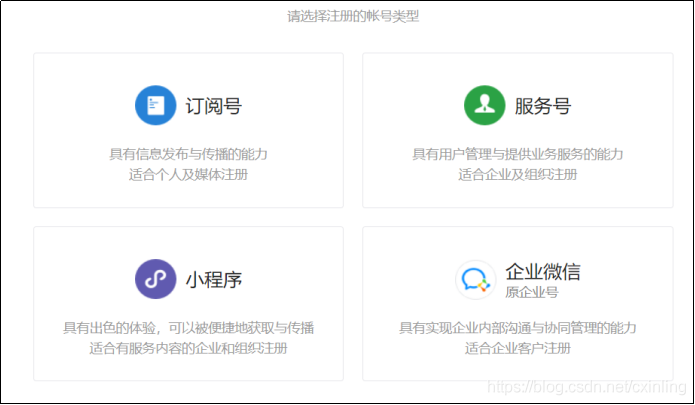Click the heading 请选择注册的帐号类型
This screenshot has height=405, width=695.
[353, 16]
